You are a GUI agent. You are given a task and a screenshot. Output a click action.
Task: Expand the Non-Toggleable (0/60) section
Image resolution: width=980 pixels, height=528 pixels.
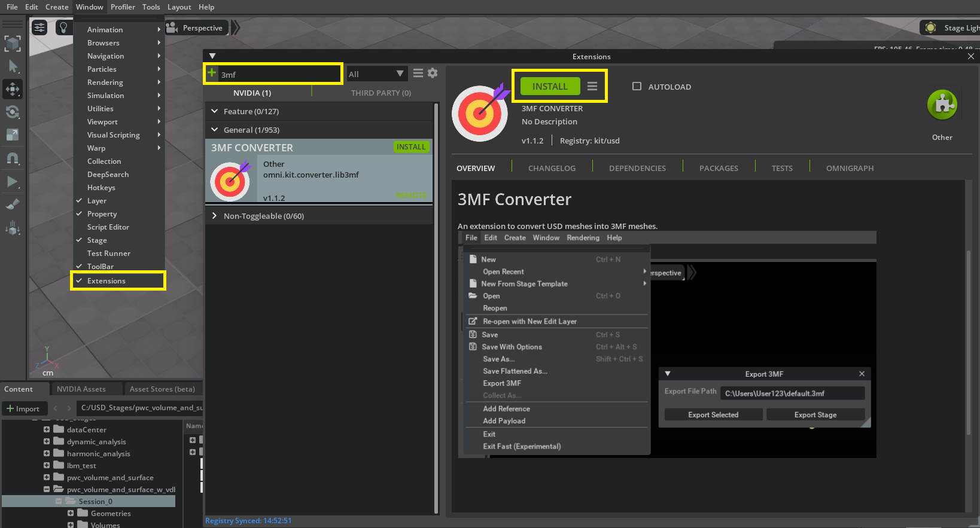tap(215, 216)
